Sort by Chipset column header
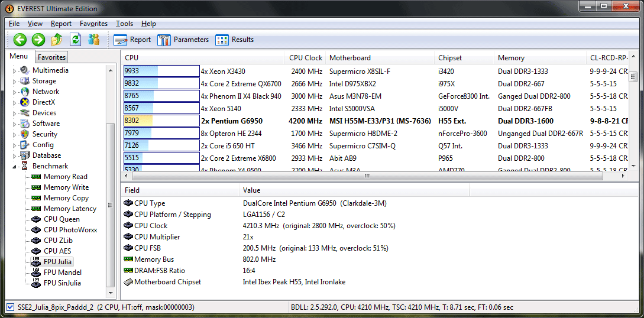The height and width of the screenshot is (318, 644). click(464, 58)
